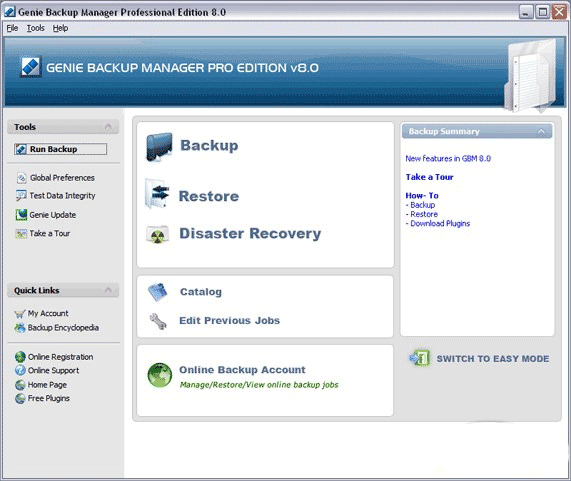Open the Help menu
This screenshot has width=571, height=481.
point(60,28)
